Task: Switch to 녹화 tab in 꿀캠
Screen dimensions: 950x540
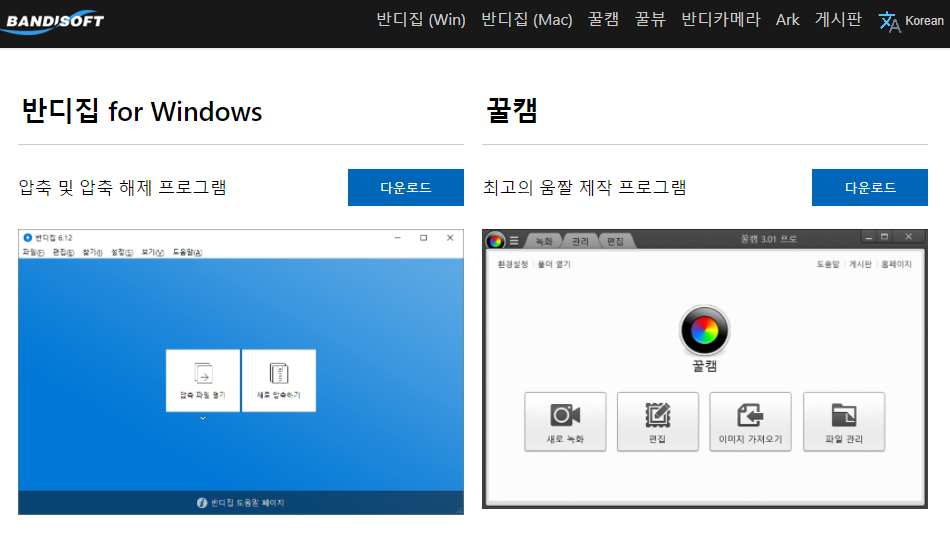Action: pos(543,241)
